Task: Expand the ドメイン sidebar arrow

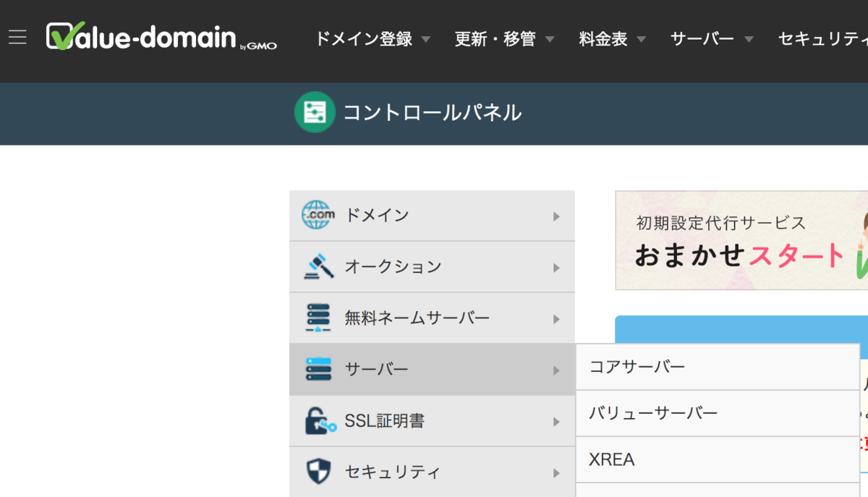Action: click(x=556, y=216)
